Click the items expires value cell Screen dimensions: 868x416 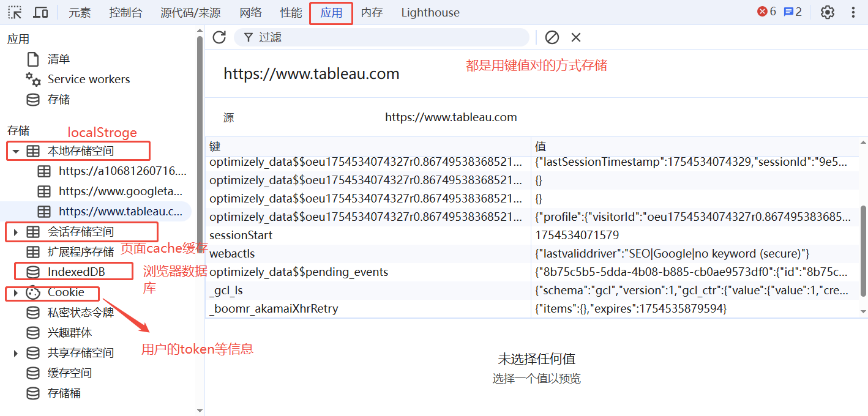click(x=695, y=309)
